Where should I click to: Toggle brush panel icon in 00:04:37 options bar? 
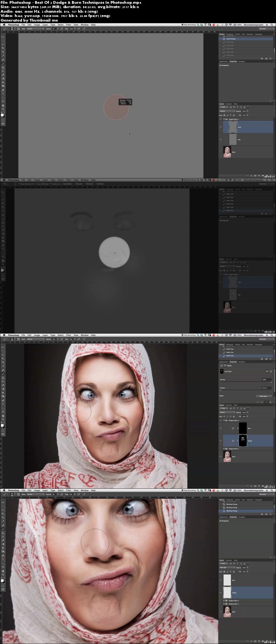pos(18,29)
